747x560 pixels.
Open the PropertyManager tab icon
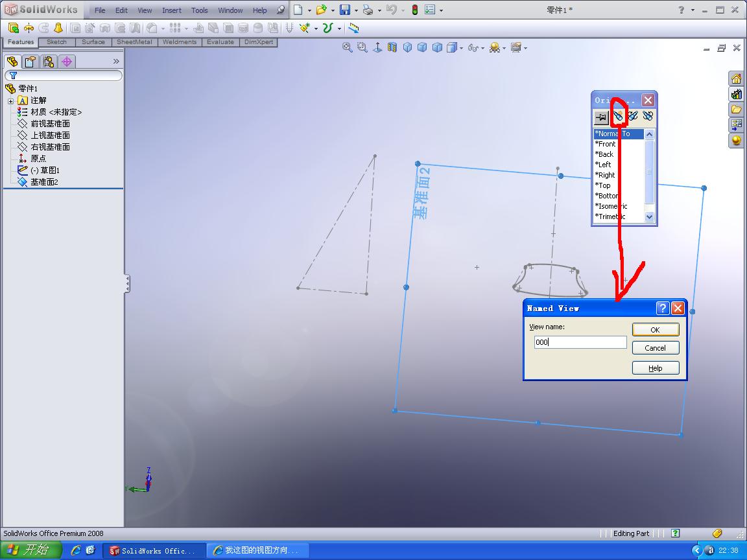pos(30,62)
